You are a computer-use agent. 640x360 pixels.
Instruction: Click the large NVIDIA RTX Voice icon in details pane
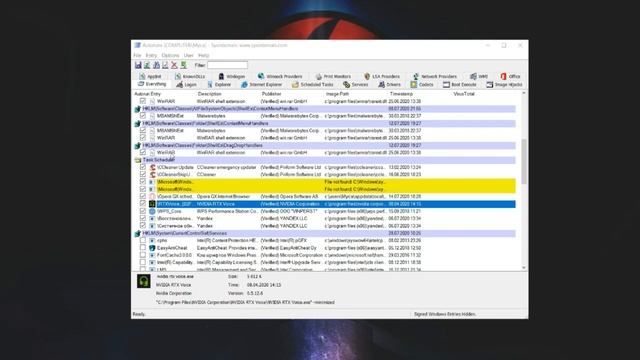point(143,281)
